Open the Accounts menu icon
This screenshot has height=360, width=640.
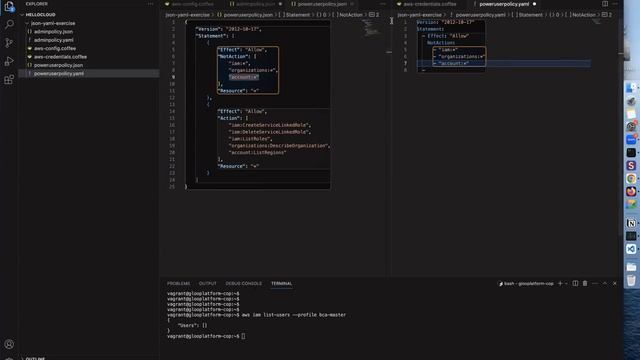[x=9, y=344]
